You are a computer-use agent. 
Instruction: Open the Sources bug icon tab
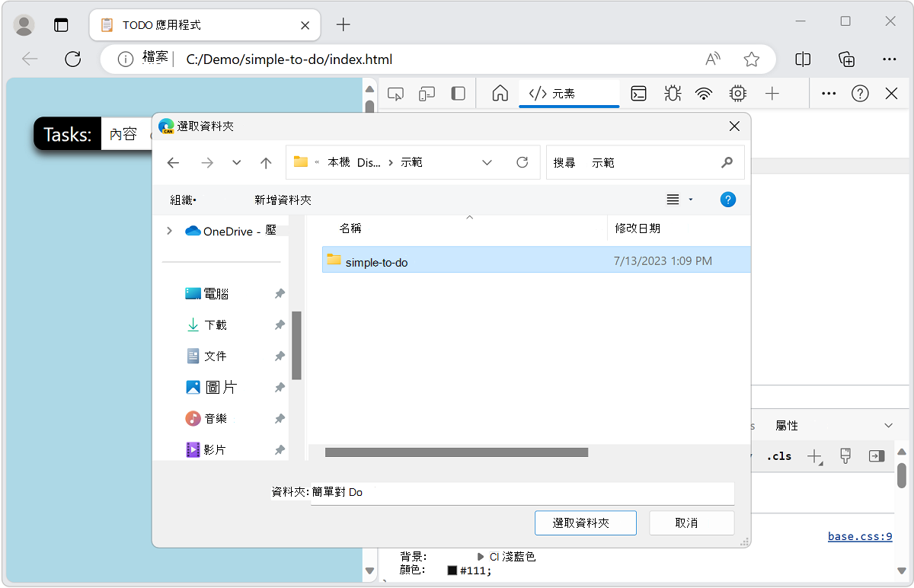pos(672,94)
